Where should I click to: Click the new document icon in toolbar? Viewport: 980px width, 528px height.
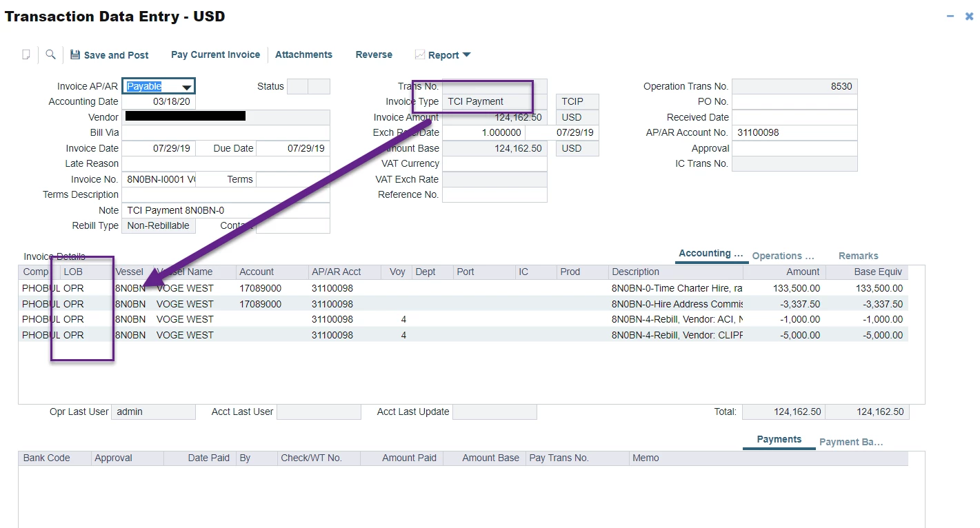26,55
